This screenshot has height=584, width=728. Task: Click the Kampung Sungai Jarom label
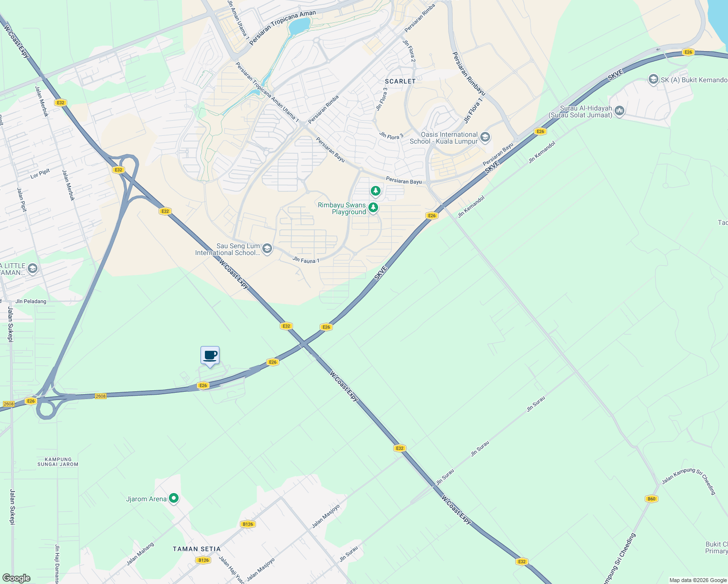[x=58, y=462]
